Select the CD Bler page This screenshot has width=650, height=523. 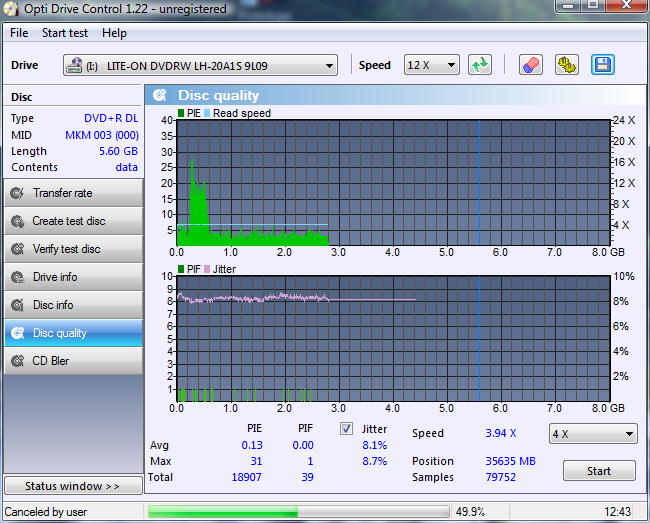pyautogui.click(x=73, y=361)
